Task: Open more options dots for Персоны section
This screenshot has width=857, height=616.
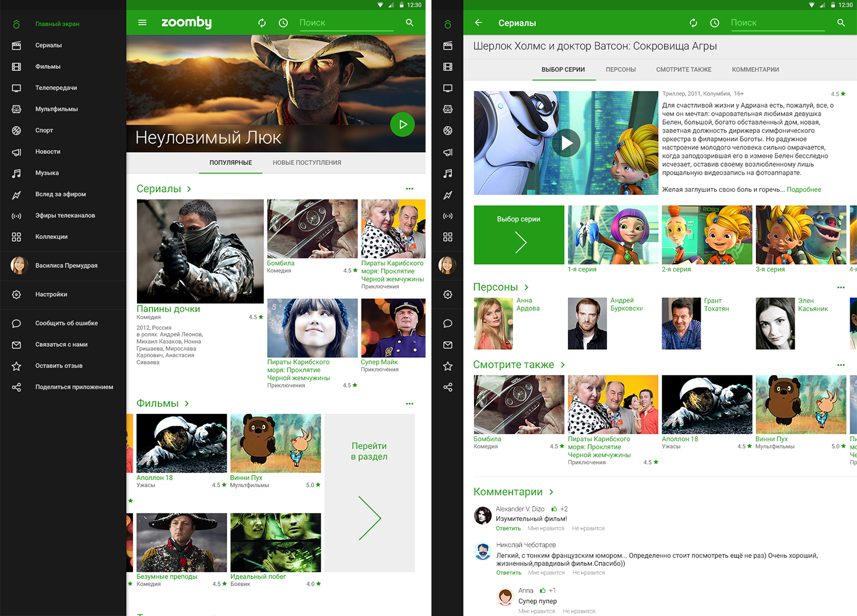Action: pos(841,287)
